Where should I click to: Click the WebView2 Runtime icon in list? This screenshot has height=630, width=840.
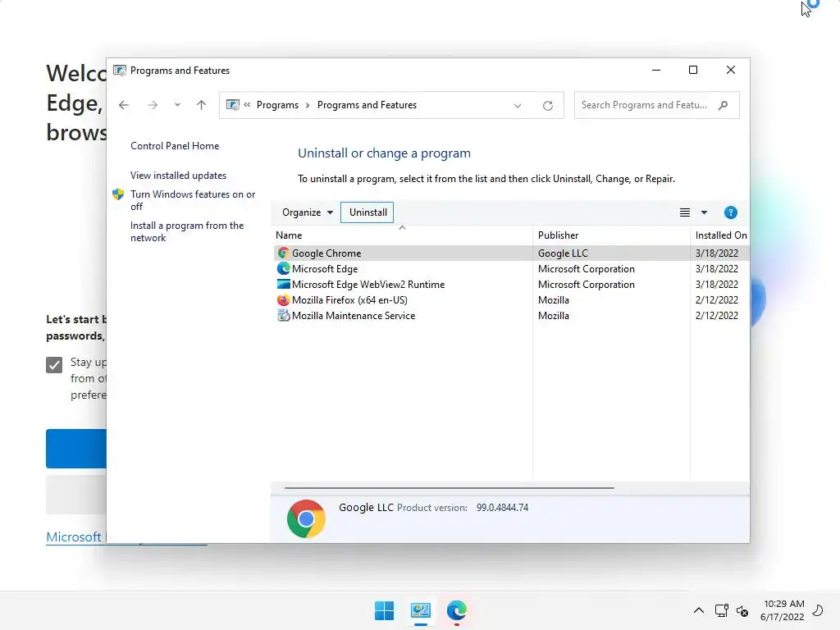283,284
